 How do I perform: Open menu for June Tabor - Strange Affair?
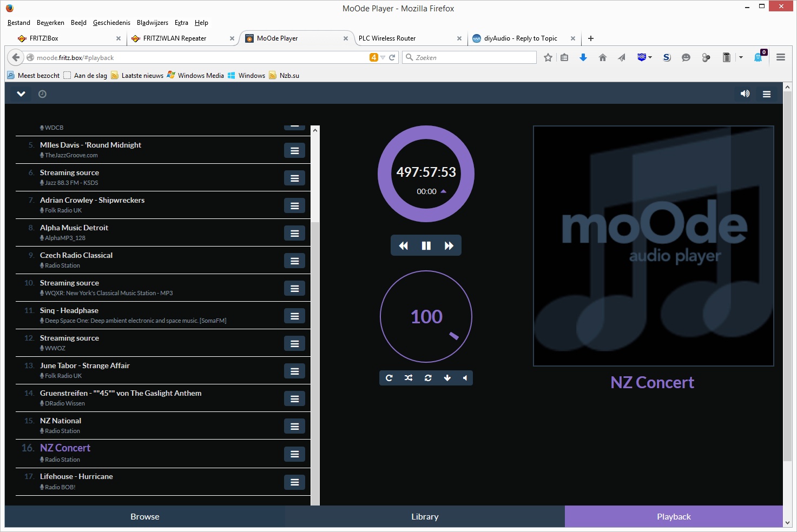(295, 371)
